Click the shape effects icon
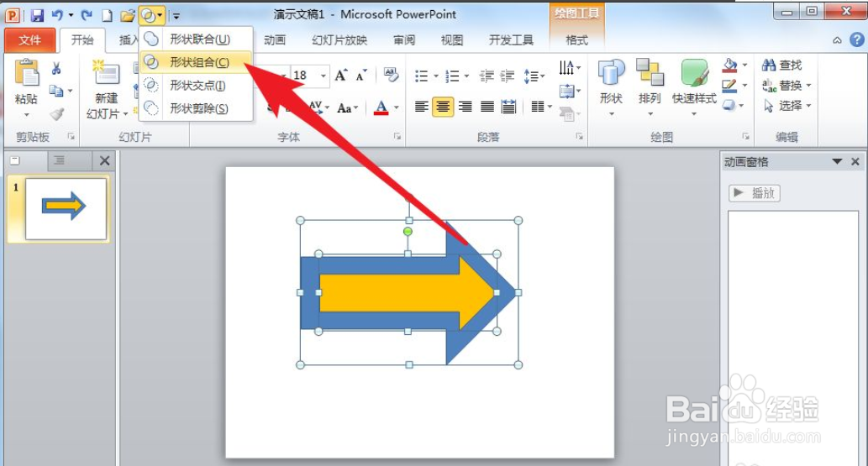The height and width of the screenshot is (466, 868). 730,105
